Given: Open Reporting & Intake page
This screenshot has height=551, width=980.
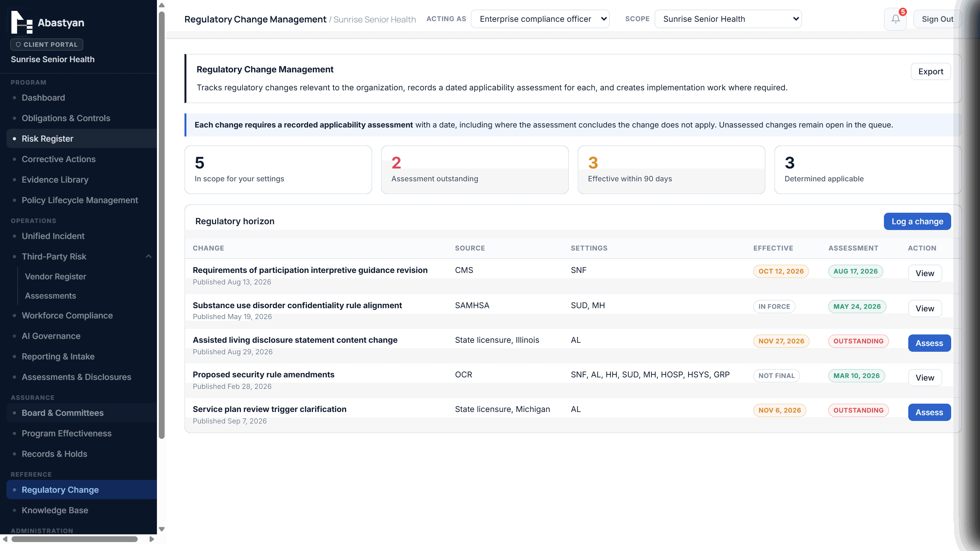Looking at the screenshot, I should click(81, 357).
